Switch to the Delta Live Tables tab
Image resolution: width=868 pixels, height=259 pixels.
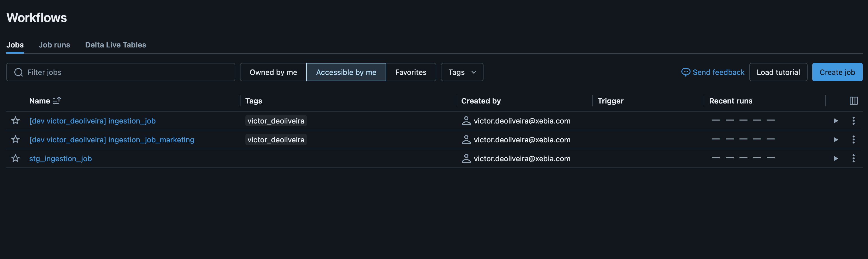(x=116, y=45)
